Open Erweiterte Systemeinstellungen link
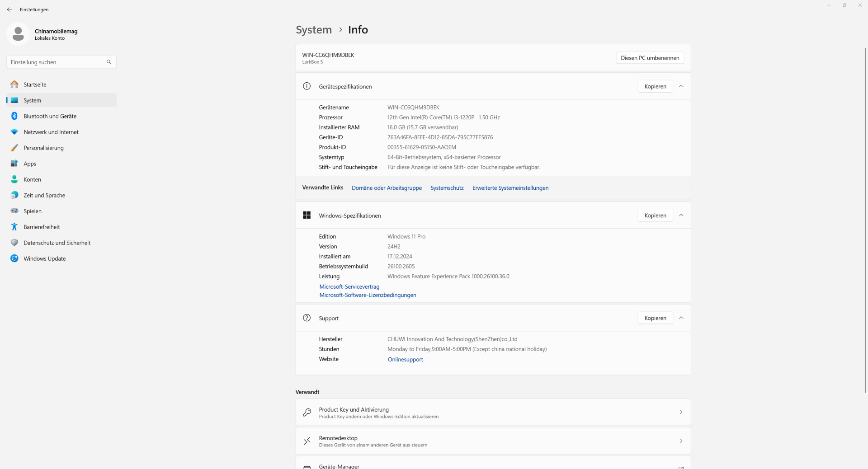The height and width of the screenshot is (469, 868). 510,188
